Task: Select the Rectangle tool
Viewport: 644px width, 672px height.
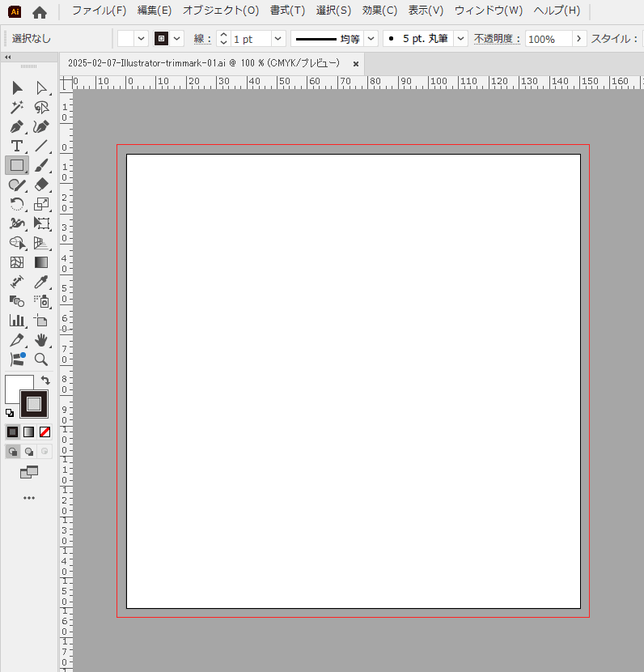Action: (x=17, y=165)
